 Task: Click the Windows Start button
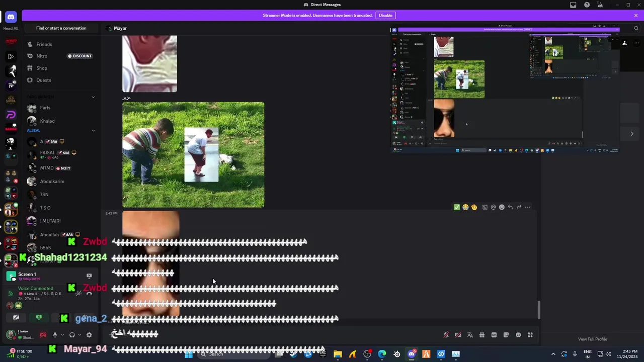pos(189,354)
